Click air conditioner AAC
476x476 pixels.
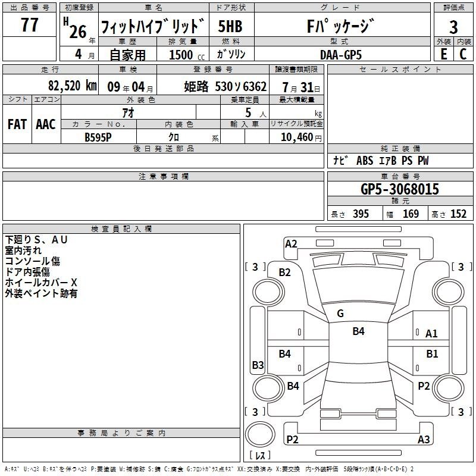46,124
